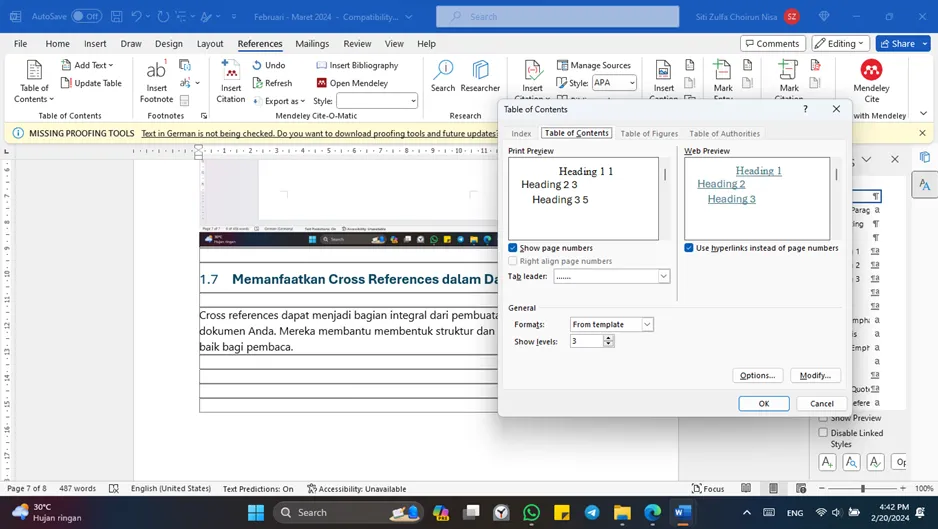Toggle the AutoSave switch
Image resolution: width=938 pixels, height=529 pixels.
pos(86,17)
